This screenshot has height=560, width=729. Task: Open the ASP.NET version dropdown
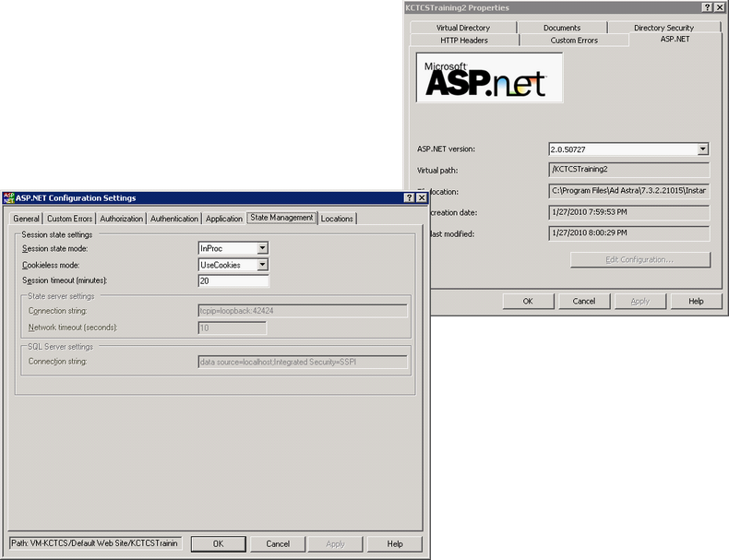click(x=702, y=149)
